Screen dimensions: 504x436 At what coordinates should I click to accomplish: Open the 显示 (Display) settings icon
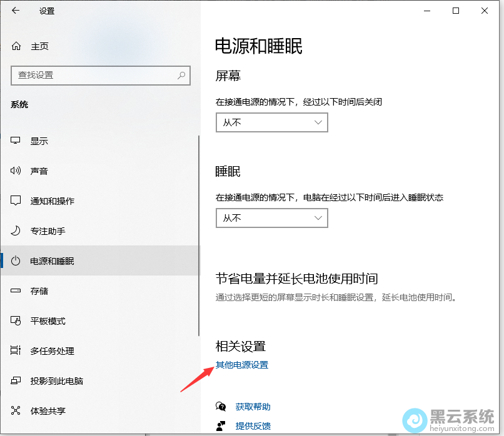pyautogui.click(x=17, y=141)
